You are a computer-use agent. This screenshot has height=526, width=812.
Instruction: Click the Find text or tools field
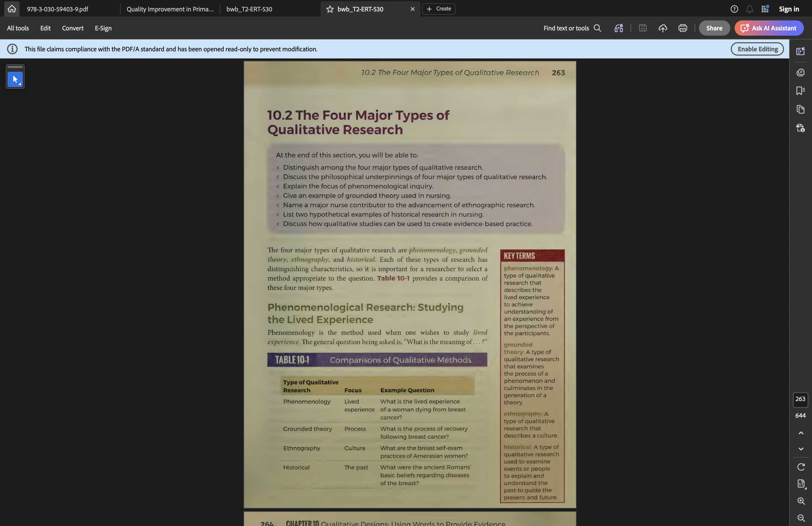(572, 28)
